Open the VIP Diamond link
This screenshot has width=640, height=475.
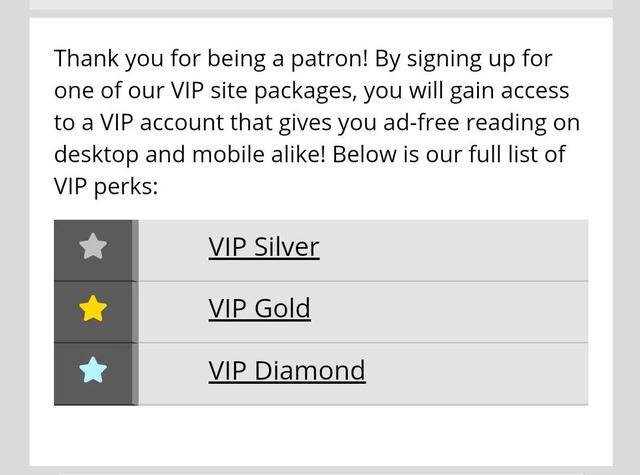(x=287, y=371)
